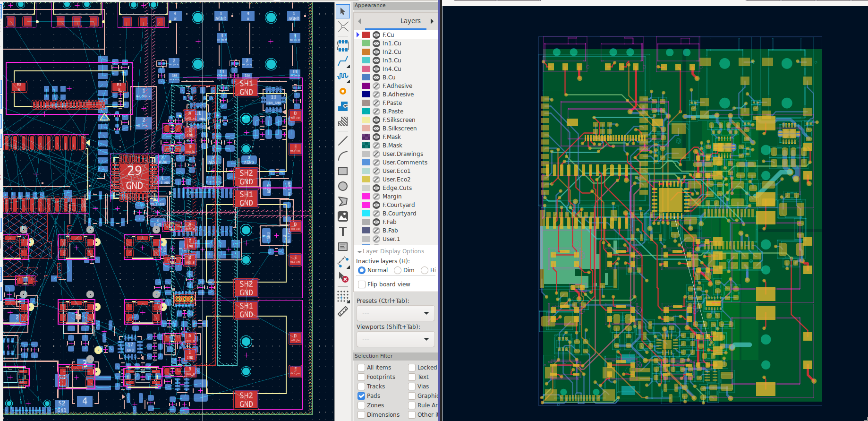Check Locked items filter
This screenshot has width=868, height=421.
click(412, 368)
